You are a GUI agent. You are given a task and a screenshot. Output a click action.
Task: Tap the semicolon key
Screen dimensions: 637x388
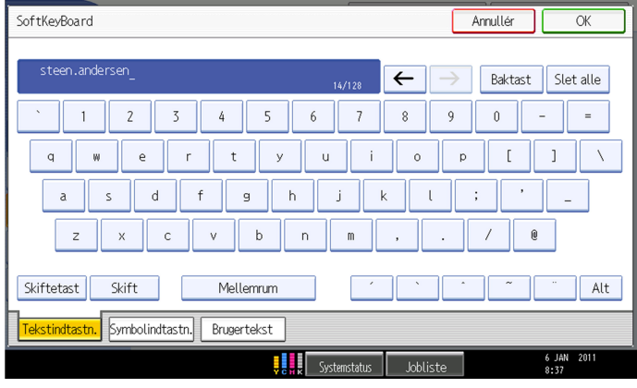pyautogui.click(x=476, y=195)
